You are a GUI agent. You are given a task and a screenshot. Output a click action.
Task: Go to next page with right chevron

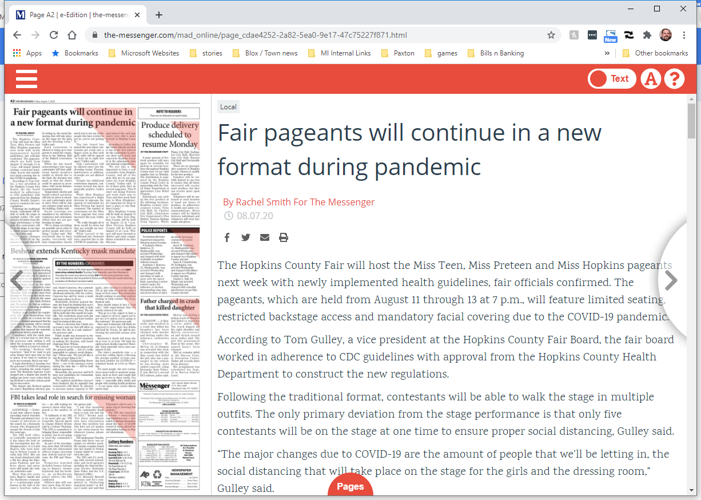tap(671, 281)
